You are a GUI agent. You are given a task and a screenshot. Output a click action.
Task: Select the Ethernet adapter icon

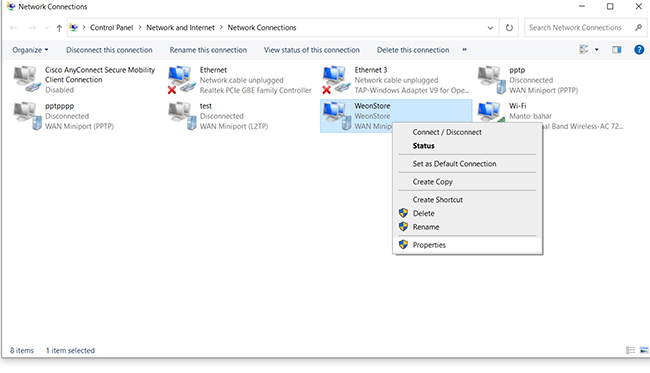[x=181, y=79]
